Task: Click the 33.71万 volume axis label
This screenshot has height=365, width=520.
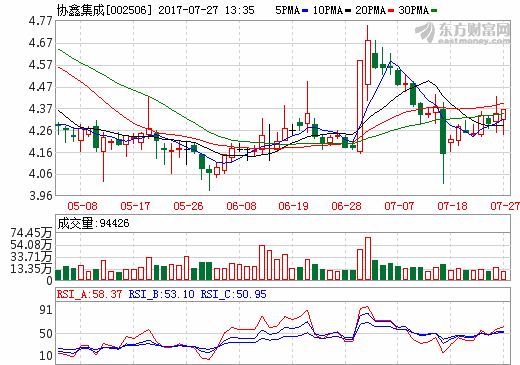Action: click(x=31, y=257)
